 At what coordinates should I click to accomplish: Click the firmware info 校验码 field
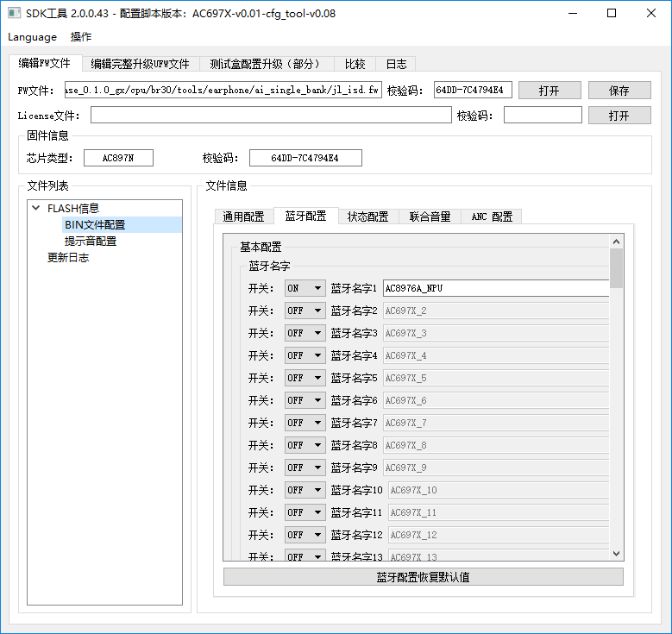305,158
